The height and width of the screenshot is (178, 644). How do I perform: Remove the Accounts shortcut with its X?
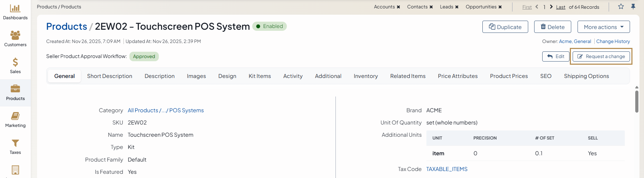(x=398, y=7)
